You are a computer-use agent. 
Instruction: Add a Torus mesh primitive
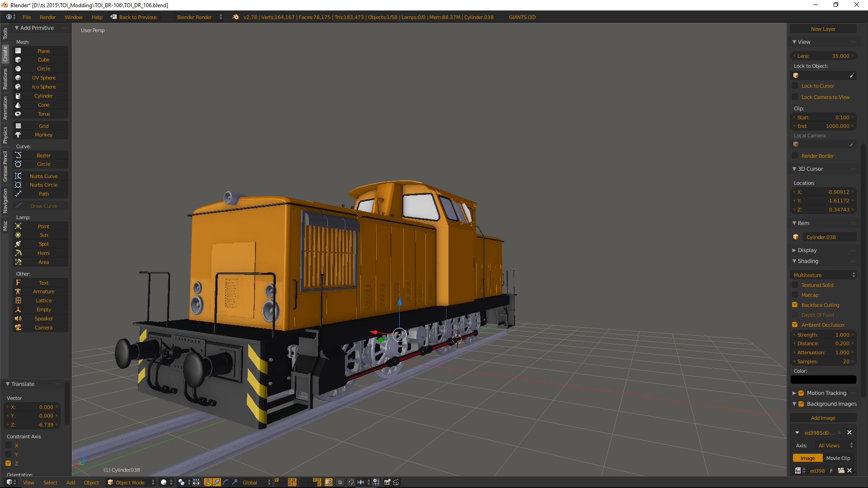(x=43, y=114)
